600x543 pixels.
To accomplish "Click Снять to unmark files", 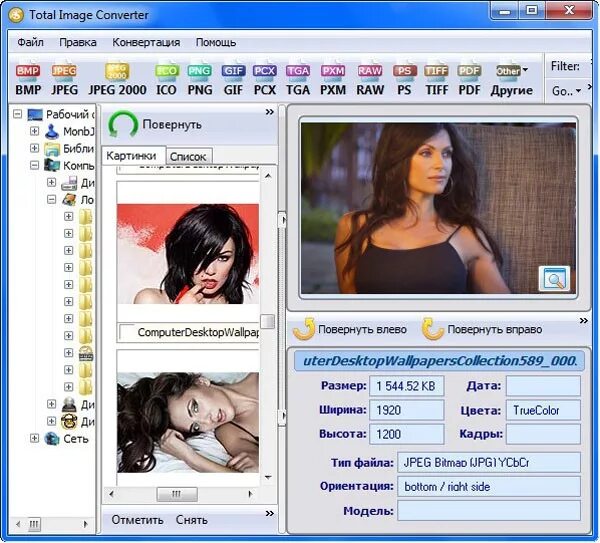I will pos(192,520).
